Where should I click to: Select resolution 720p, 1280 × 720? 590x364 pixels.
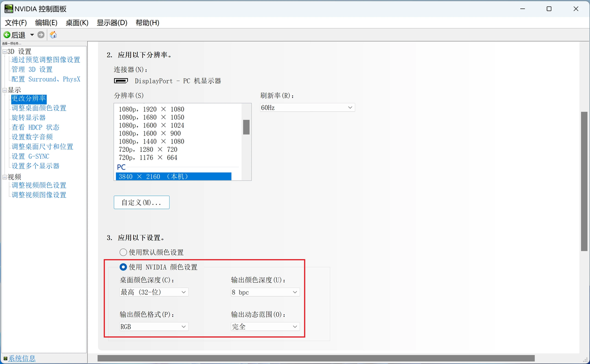(148, 150)
